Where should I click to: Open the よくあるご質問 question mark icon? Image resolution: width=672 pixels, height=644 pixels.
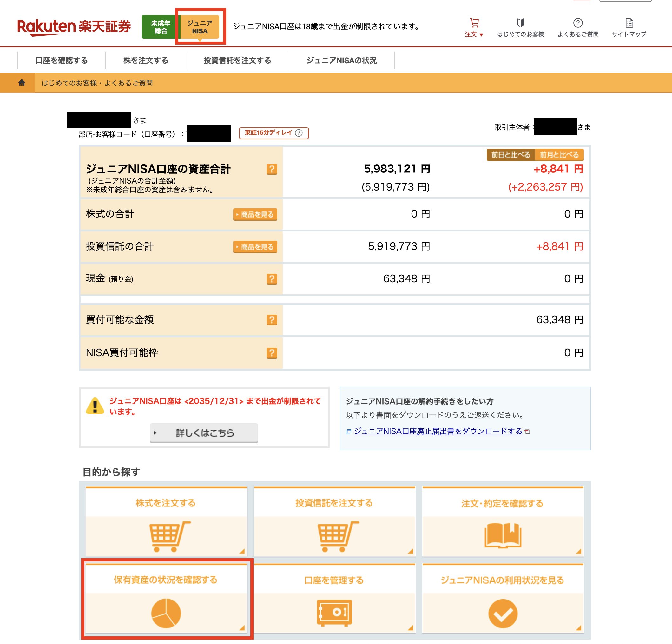pyautogui.click(x=578, y=23)
